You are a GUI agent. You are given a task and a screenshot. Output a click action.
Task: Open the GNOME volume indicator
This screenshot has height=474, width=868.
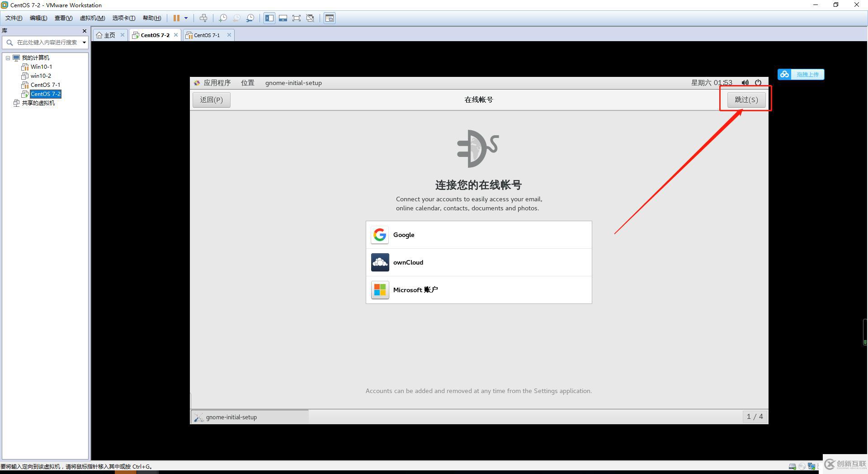tap(745, 83)
